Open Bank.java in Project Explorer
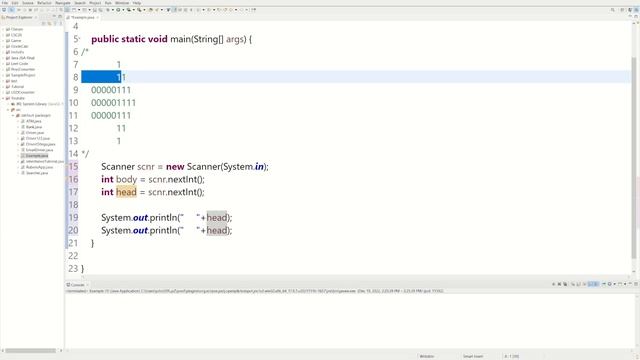This screenshot has width=640, height=360. coord(34,127)
